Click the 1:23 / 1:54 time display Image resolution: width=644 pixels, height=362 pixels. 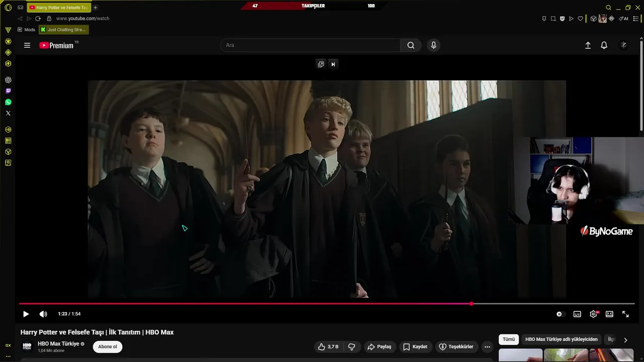point(69,314)
